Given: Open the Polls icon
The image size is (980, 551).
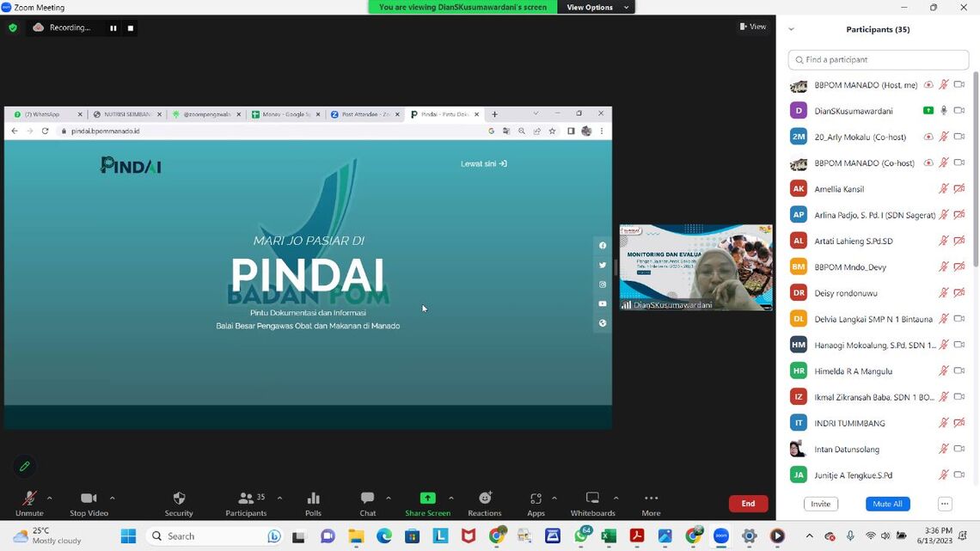Looking at the screenshot, I should [313, 499].
